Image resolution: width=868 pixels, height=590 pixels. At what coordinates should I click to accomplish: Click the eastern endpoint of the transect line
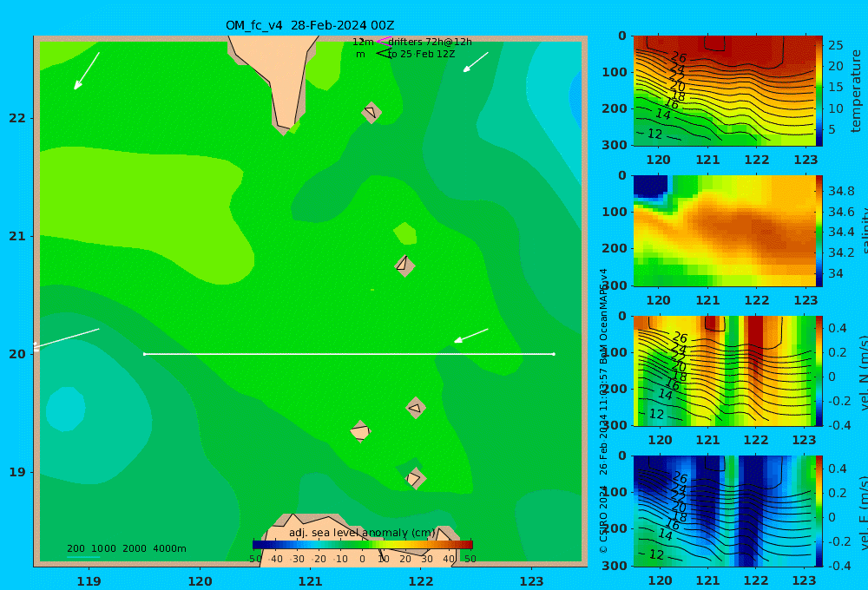pyautogui.click(x=554, y=354)
